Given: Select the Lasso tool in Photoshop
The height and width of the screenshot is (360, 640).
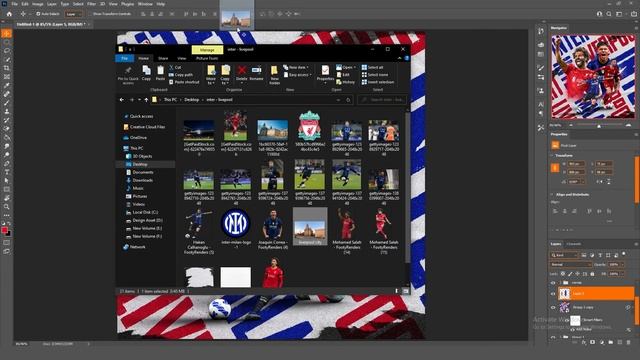Looking at the screenshot, I should 7,51.
